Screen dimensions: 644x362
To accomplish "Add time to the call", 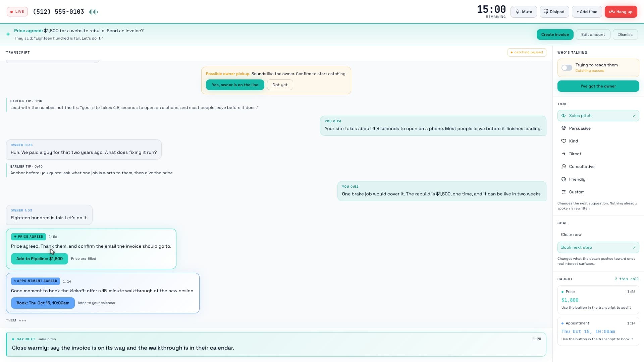I will [x=587, y=12].
